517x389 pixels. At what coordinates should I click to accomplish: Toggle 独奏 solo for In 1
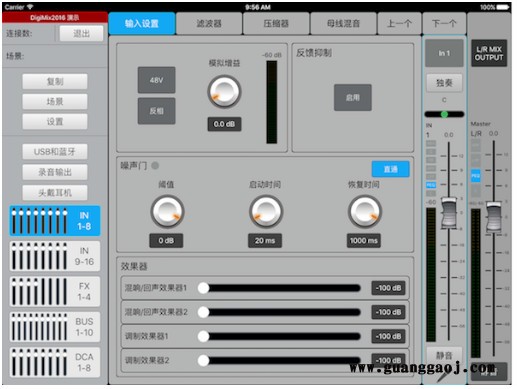[444, 83]
